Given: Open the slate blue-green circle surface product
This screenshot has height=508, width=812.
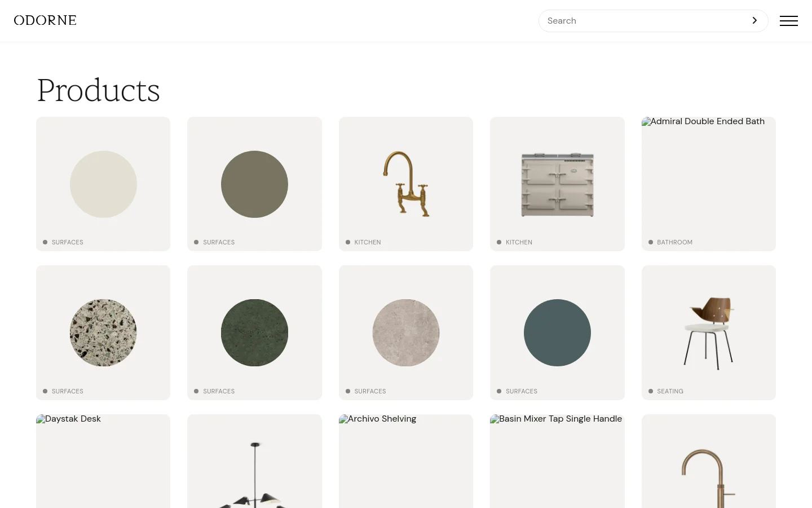Looking at the screenshot, I should pyautogui.click(x=557, y=332).
